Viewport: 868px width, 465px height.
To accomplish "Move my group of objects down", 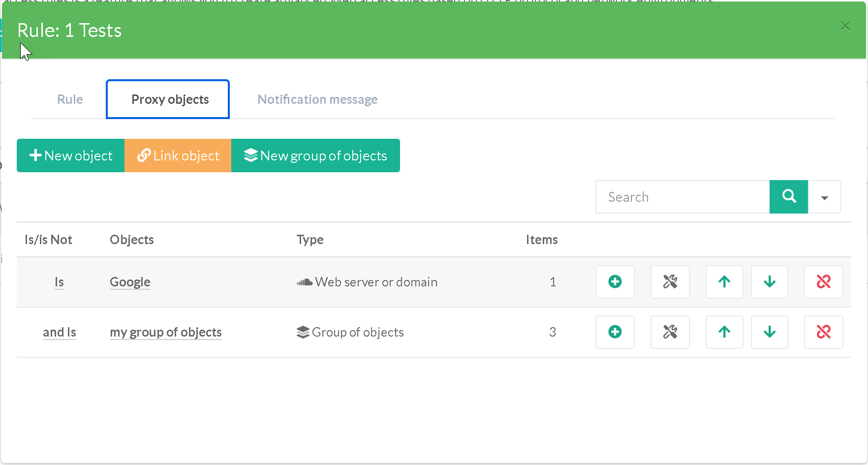I will (x=769, y=332).
